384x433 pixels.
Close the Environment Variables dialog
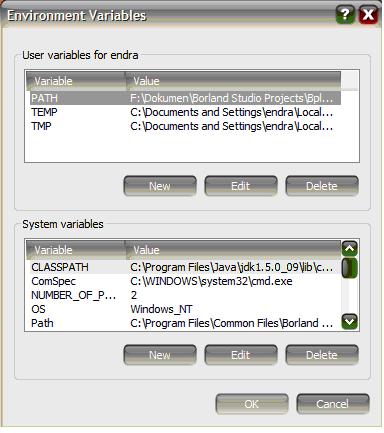pyautogui.click(x=368, y=14)
